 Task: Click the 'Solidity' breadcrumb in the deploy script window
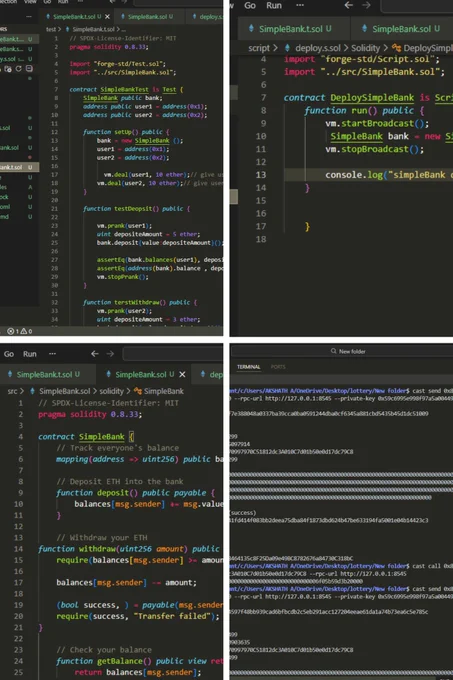(365, 48)
